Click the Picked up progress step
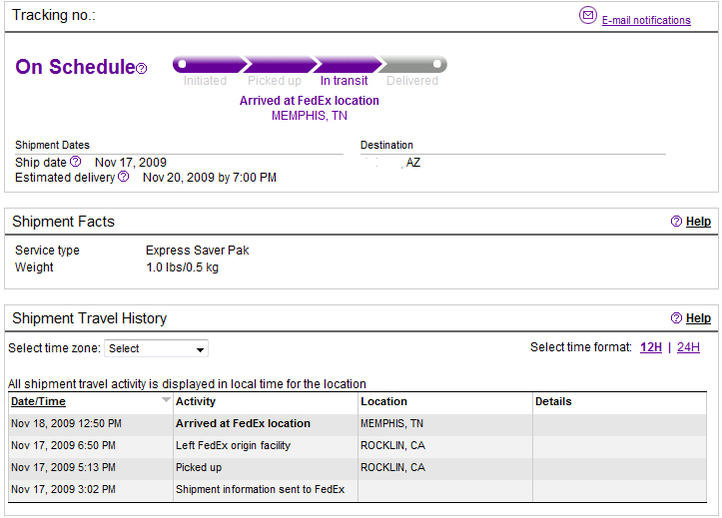The width and height of the screenshot is (722, 518). click(274, 81)
